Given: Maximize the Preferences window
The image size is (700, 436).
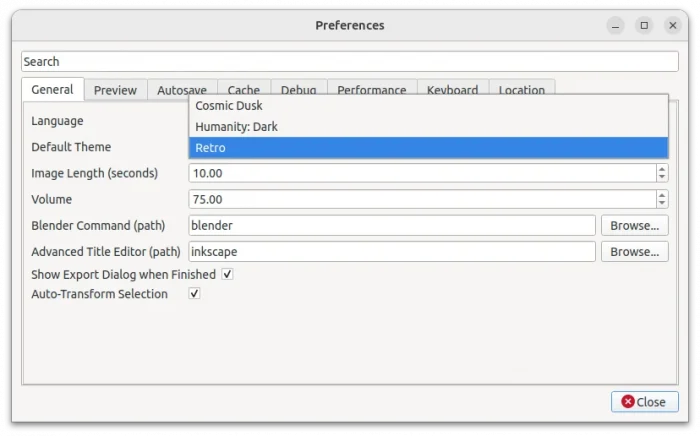Looking at the screenshot, I should (x=644, y=25).
